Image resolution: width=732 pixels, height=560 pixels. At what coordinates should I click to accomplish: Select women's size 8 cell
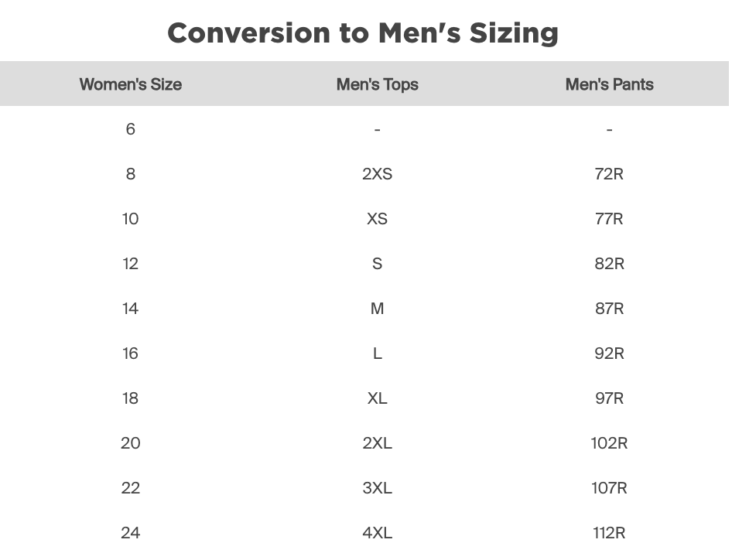[x=130, y=174]
